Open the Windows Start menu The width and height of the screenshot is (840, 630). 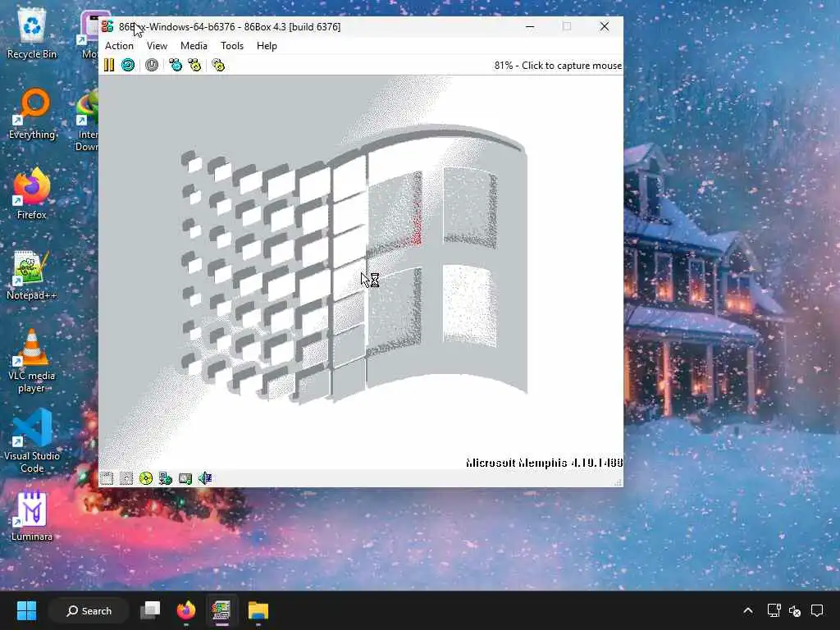click(x=26, y=610)
